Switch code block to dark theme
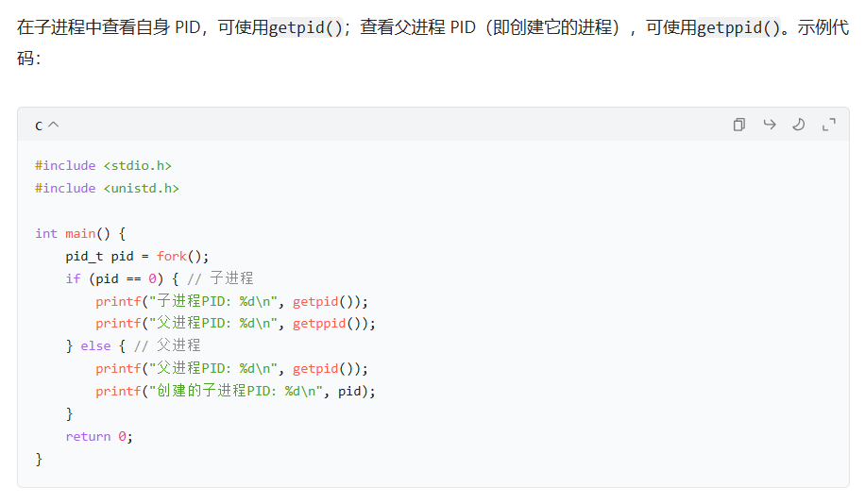The width and height of the screenshot is (865, 504). 798,125
